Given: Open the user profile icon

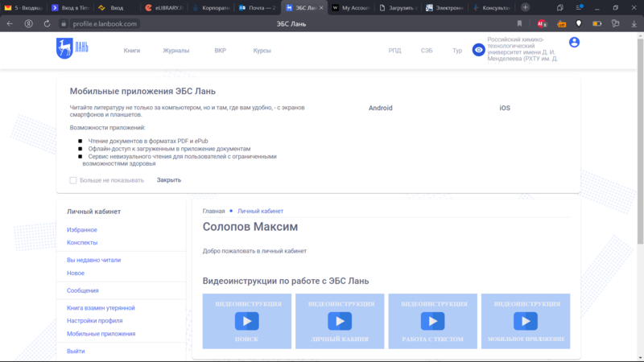Looking at the screenshot, I should pyautogui.click(x=574, y=43).
